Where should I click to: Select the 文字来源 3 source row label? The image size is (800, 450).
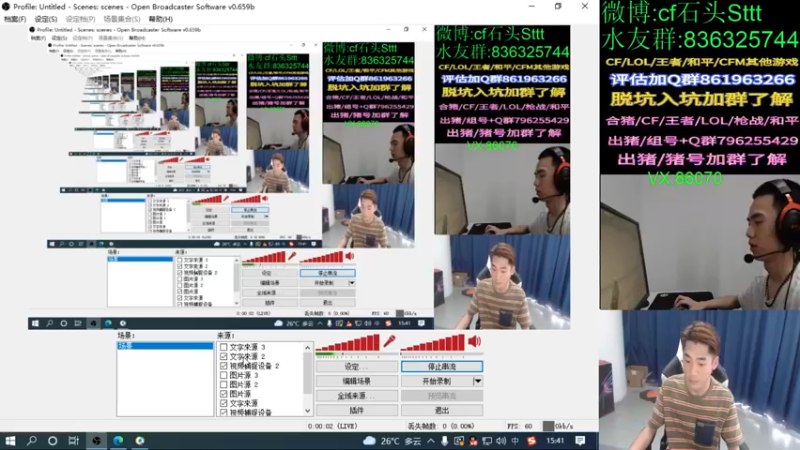tap(247, 347)
